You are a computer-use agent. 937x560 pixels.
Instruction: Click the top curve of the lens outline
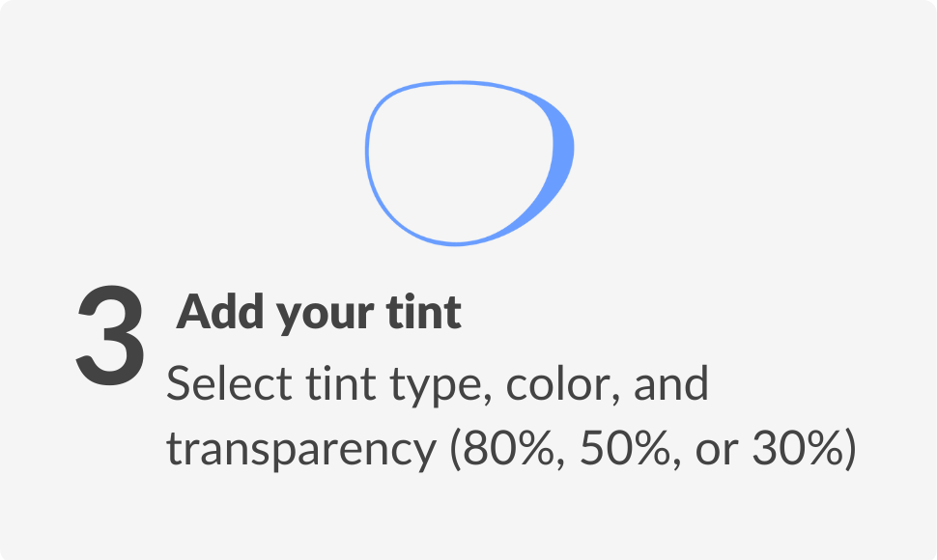(457, 83)
